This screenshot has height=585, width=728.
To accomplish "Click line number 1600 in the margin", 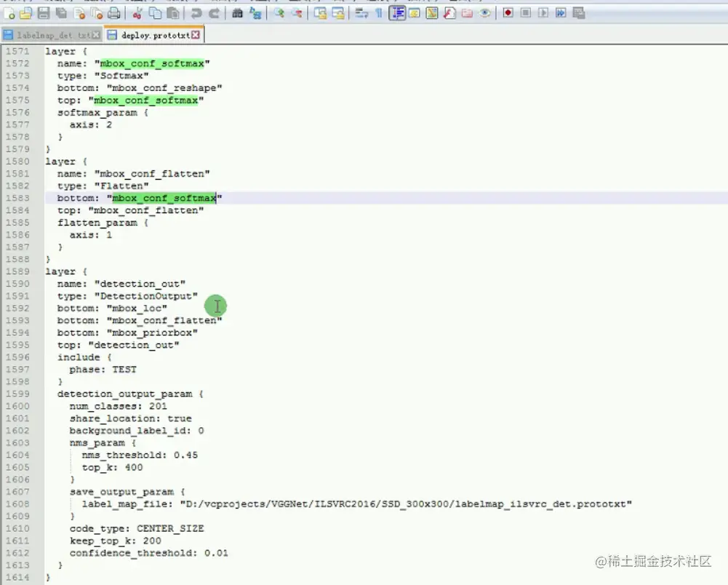I will pos(17,406).
